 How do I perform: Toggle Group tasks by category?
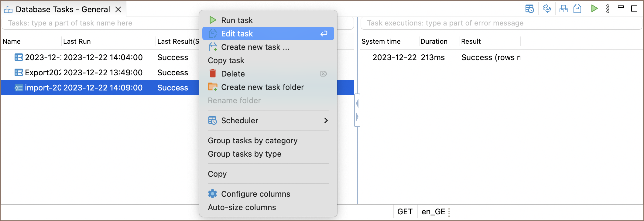[x=252, y=141]
